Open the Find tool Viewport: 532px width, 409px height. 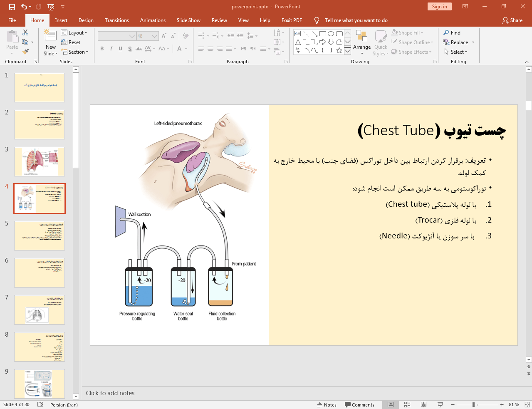[x=452, y=33]
